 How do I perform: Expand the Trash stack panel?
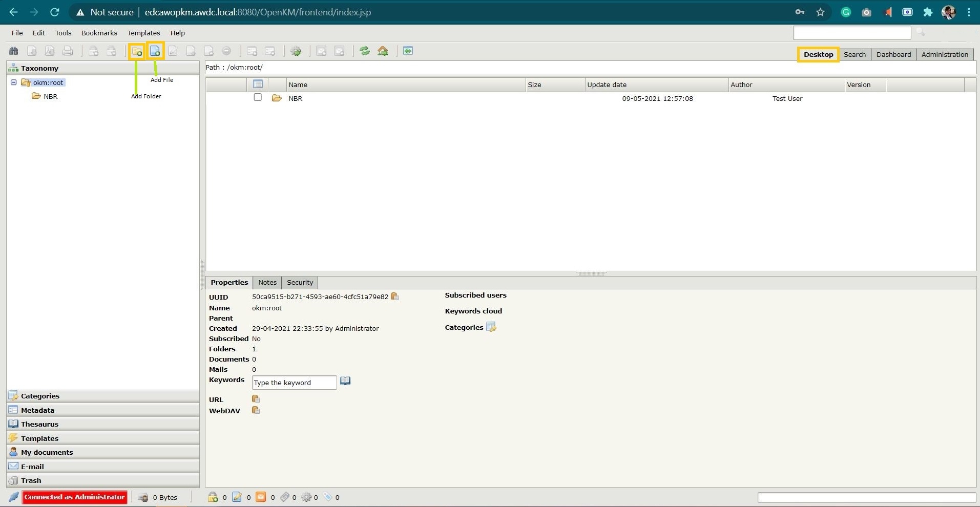tap(103, 480)
